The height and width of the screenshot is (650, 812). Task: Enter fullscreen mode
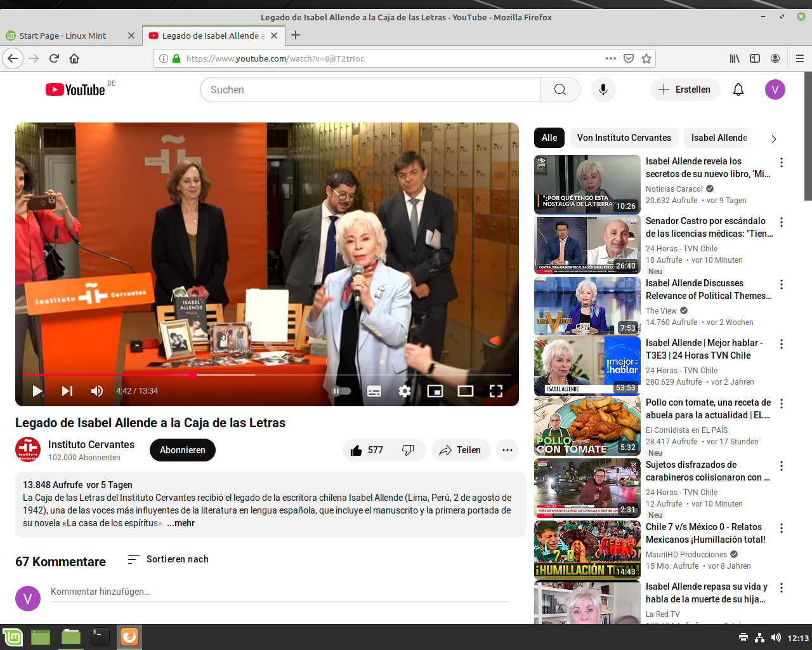(496, 391)
